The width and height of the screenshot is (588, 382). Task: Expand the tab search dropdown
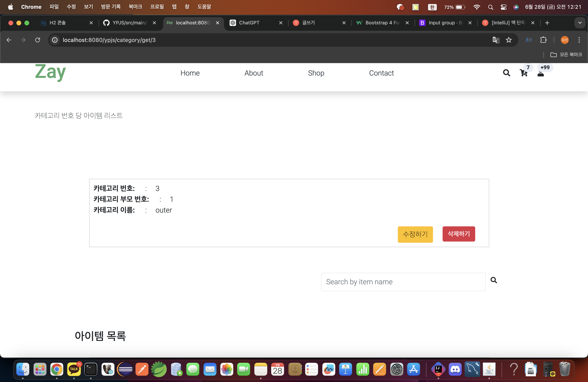(580, 23)
